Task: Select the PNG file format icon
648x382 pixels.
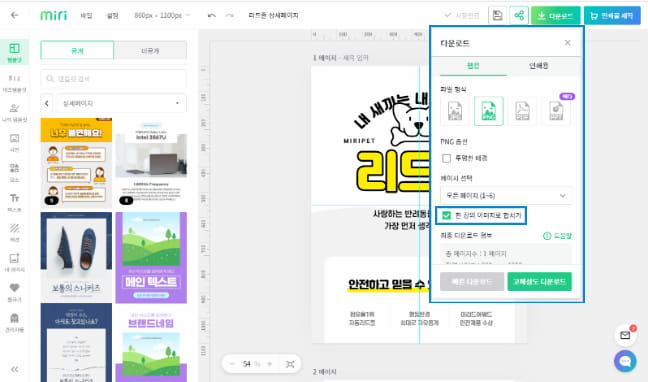Action: pos(488,111)
